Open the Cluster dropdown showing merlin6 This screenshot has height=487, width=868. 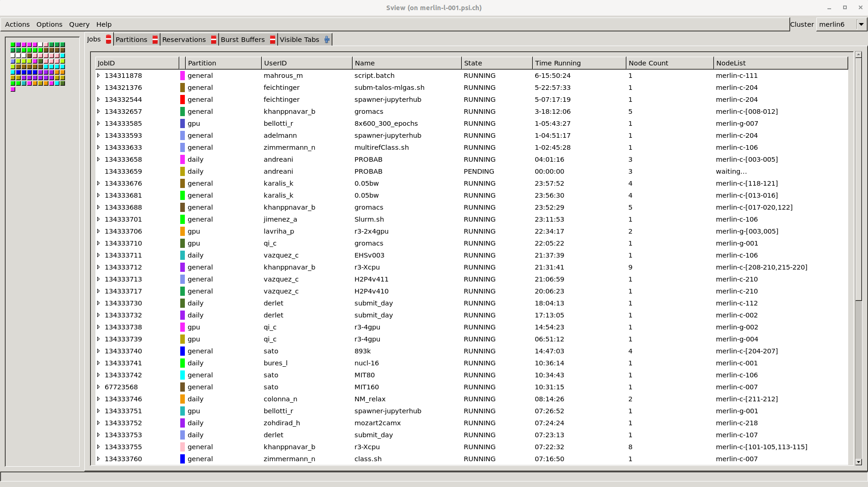point(861,24)
